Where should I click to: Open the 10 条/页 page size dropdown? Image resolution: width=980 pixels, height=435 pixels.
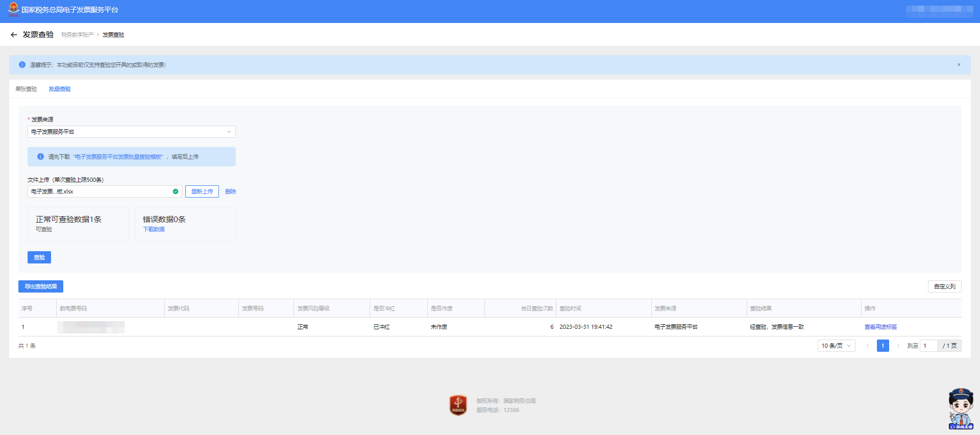pyautogui.click(x=837, y=346)
